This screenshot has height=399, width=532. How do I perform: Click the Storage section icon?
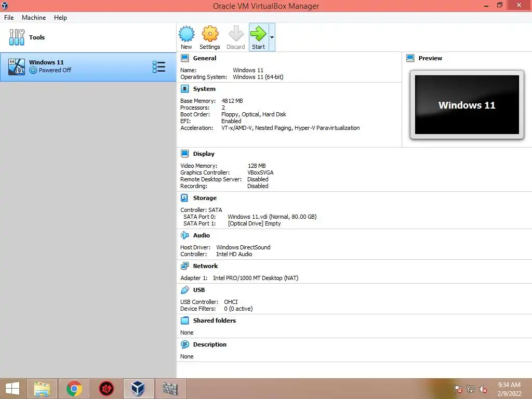tap(184, 198)
